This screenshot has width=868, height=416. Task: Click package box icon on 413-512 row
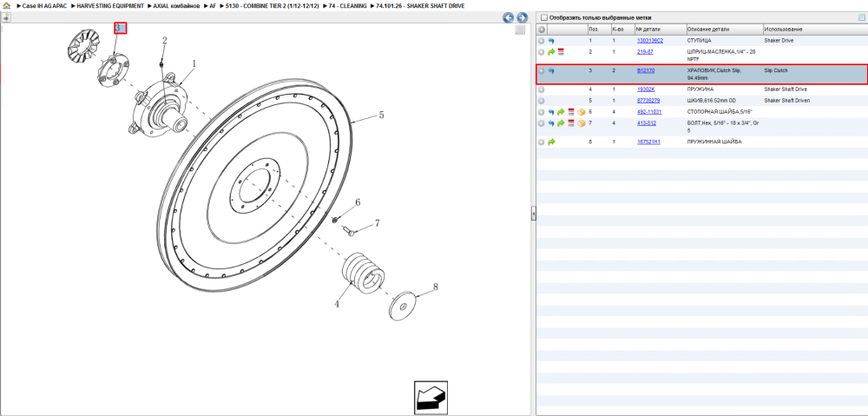pyautogui.click(x=581, y=123)
